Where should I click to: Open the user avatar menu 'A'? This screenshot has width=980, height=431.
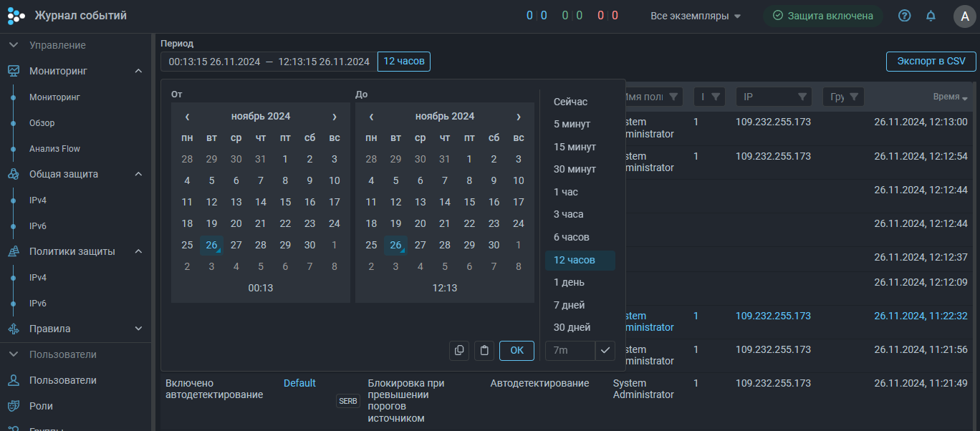[x=964, y=16]
